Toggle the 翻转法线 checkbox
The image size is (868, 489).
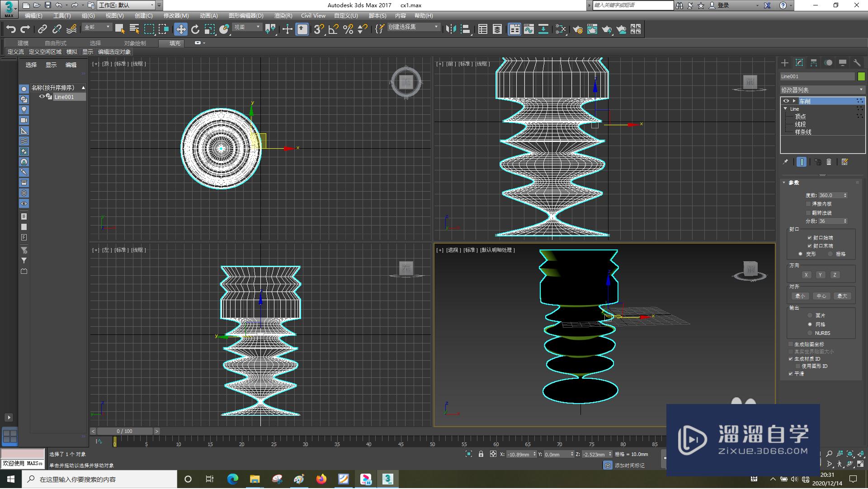(x=808, y=213)
